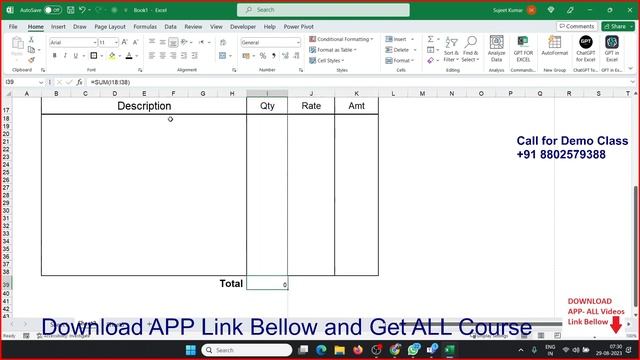640x360 pixels.
Task: Toggle Wrap Text
Action: point(223,42)
